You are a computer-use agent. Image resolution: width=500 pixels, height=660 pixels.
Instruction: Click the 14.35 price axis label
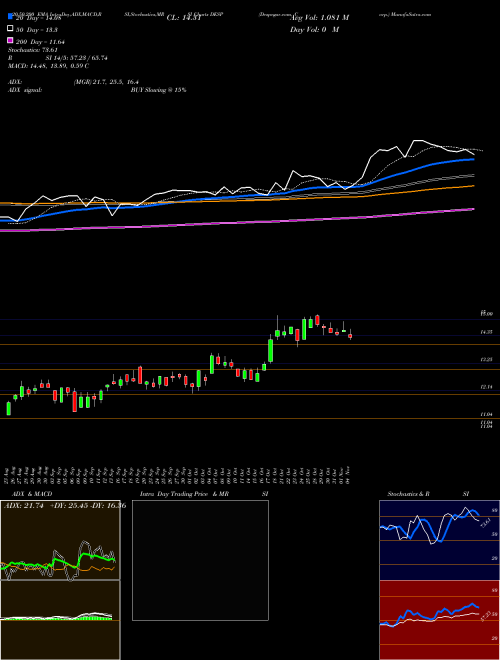(487, 333)
